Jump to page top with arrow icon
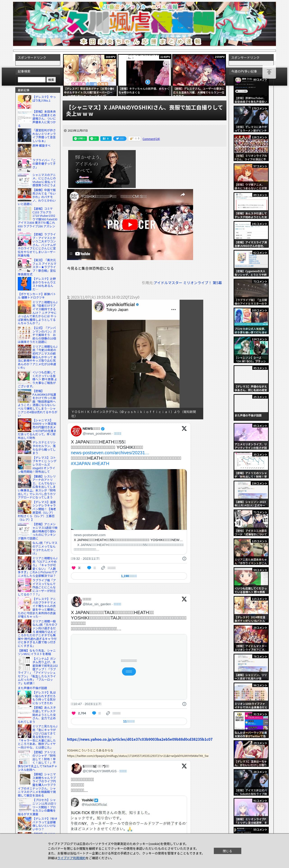289x868 pixels. pyautogui.click(x=269, y=72)
